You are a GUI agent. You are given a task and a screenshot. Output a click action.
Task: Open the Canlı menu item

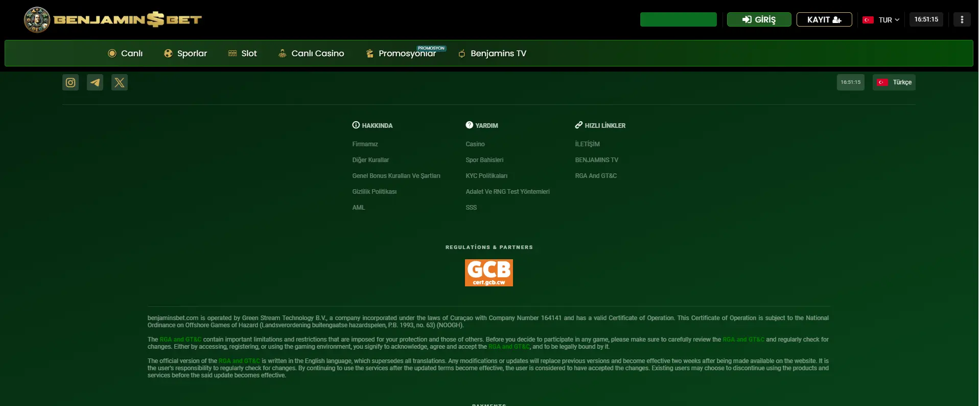point(125,54)
